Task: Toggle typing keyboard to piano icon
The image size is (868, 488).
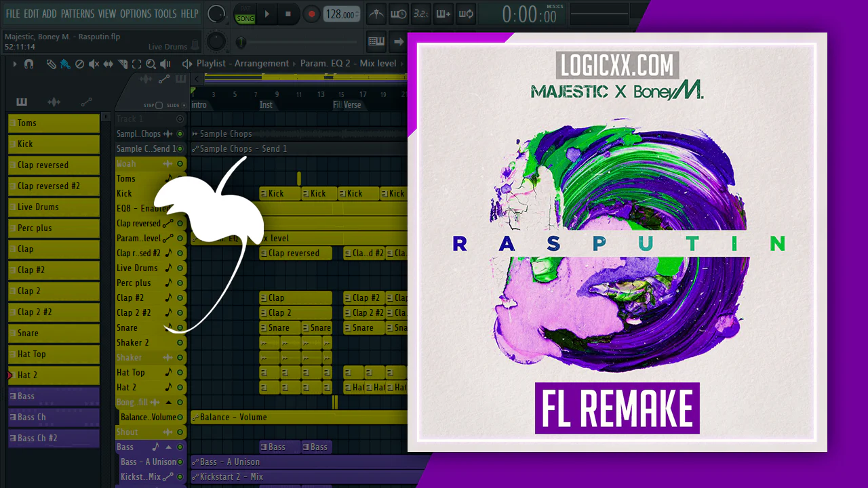Action: (376, 41)
